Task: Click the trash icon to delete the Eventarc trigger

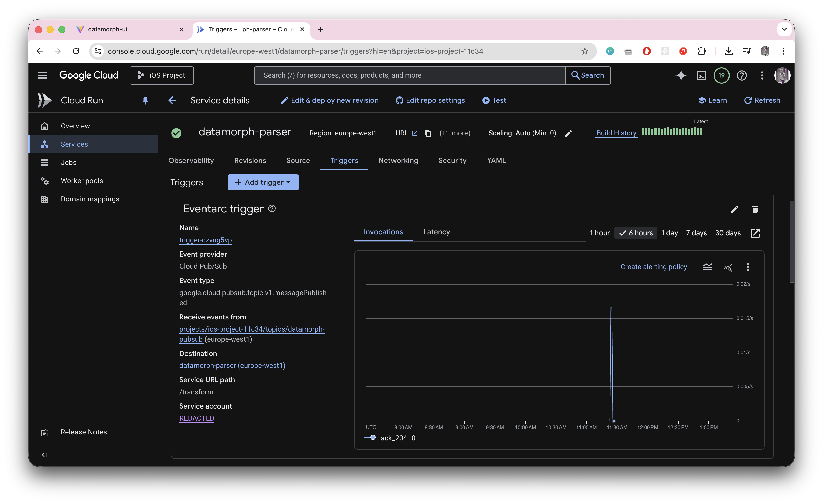Action: [x=755, y=209]
